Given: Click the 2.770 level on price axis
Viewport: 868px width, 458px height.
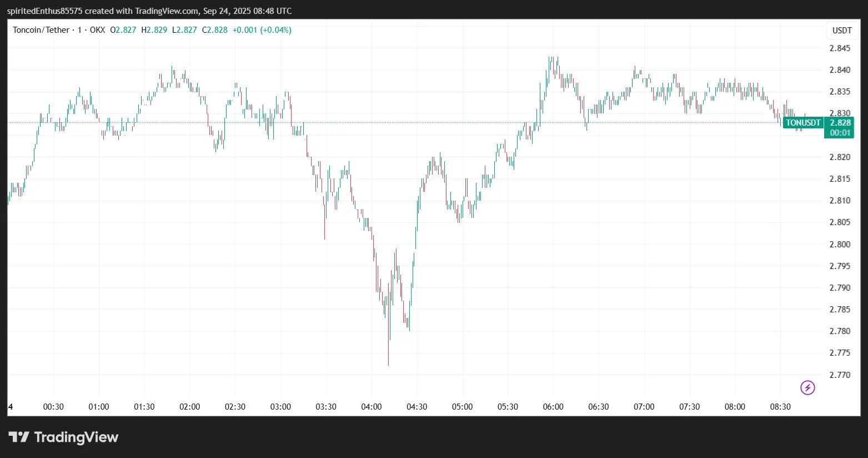Looking at the screenshot, I should [x=840, y=375].
